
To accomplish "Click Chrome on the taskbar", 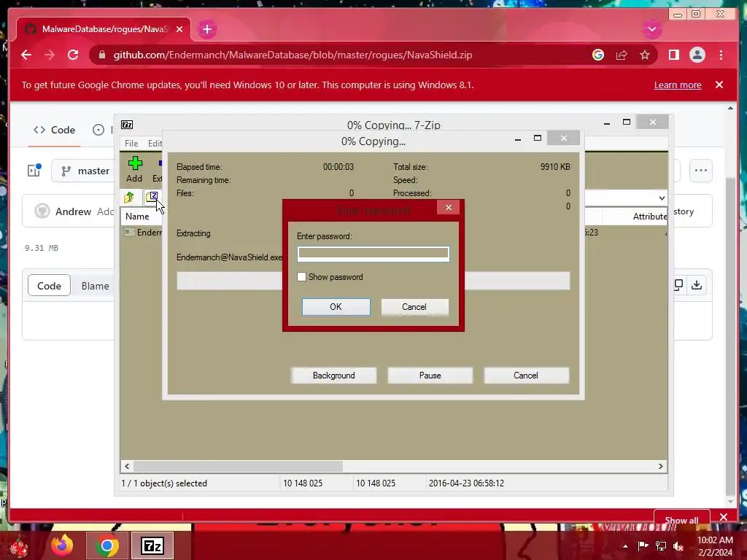I will coord(107,545).
